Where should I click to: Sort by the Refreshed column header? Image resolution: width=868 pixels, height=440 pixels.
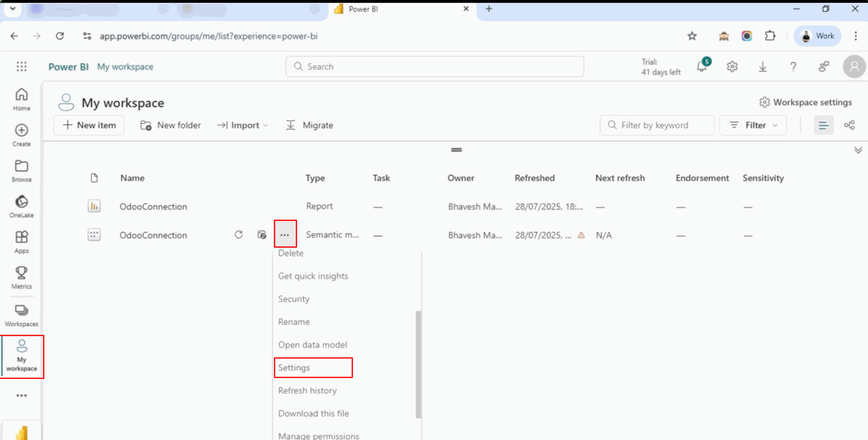pos(534,178)
